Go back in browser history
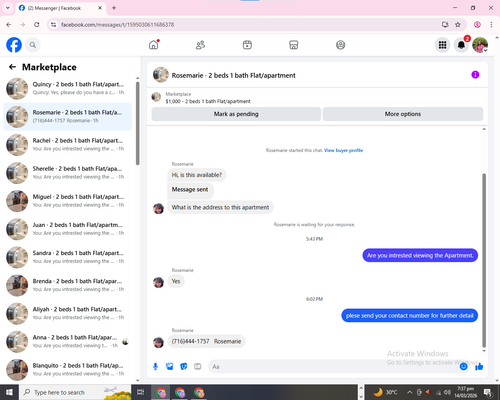Image resolution: width=500 pixels, height=400 pixels. pyautogui.click(x=9, y=25)
